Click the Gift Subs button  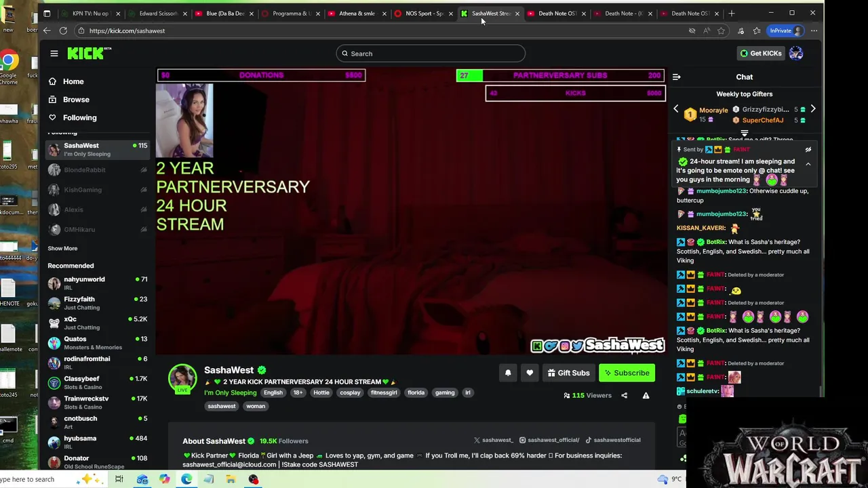click(x=568, y=373)
